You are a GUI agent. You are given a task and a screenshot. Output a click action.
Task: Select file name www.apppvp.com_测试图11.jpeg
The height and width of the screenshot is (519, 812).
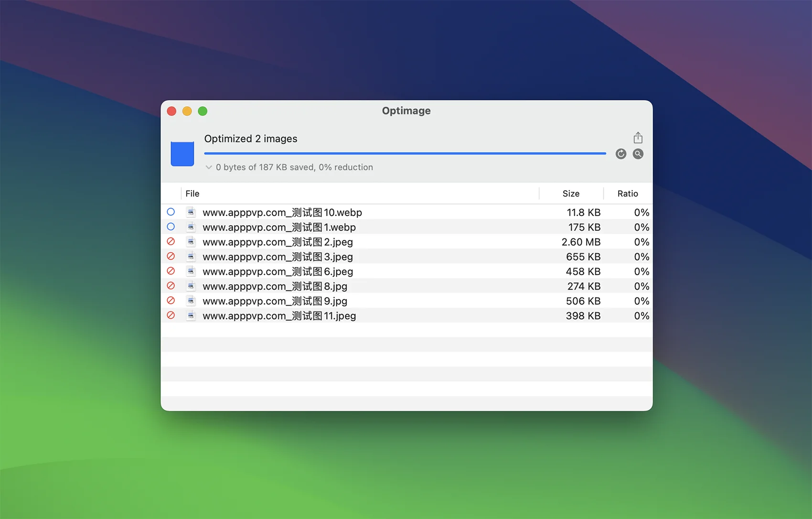[279, 316]
